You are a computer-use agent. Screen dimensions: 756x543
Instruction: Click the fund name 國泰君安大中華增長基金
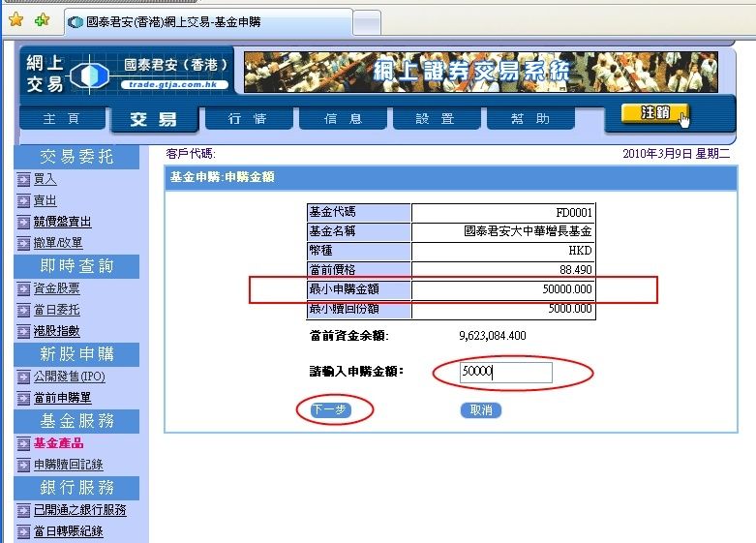click(x=528, y=231)
